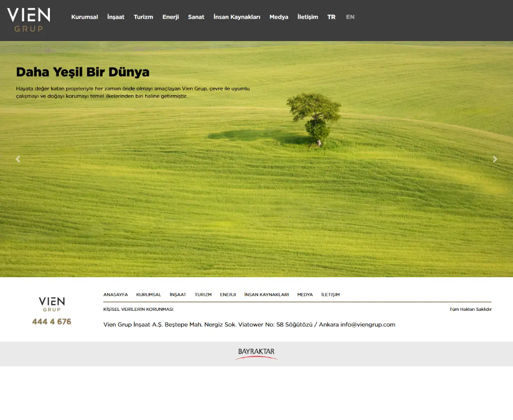Click ENERJİ footer link
Image resolution: width=513 pixels, height=420 pixels.
(228, 294)
